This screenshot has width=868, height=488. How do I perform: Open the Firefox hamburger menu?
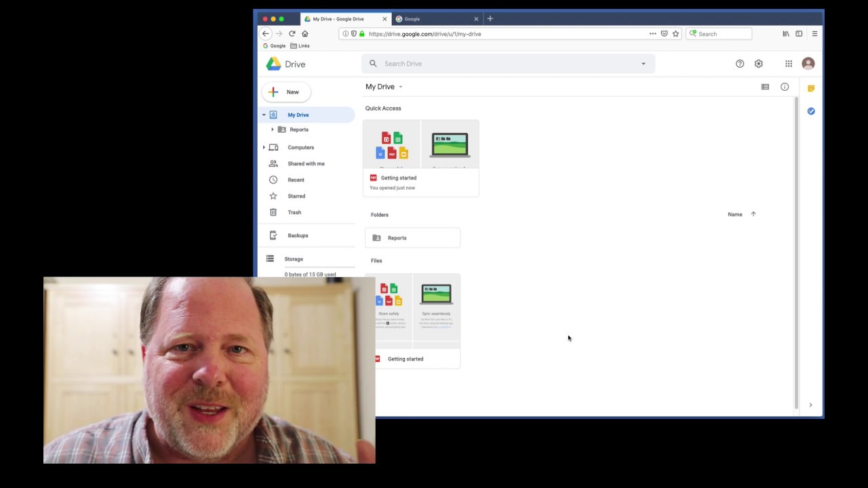click(x=814, y=34)
